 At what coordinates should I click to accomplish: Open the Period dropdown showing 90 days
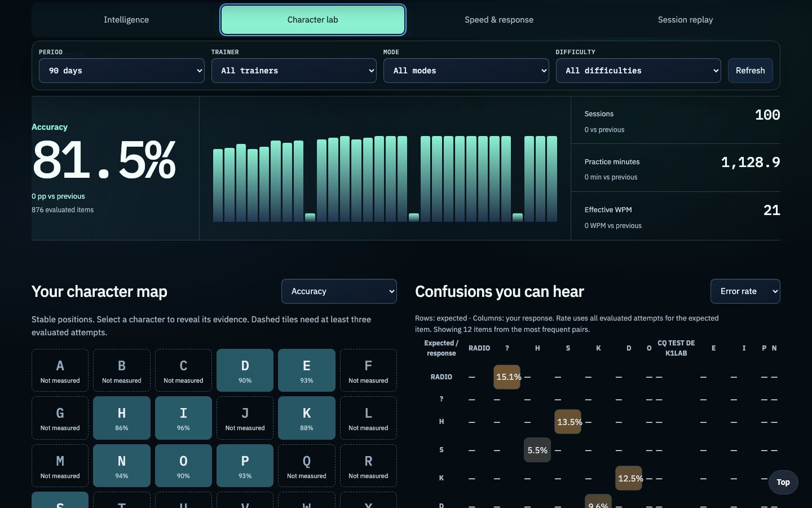click(122, 71)
